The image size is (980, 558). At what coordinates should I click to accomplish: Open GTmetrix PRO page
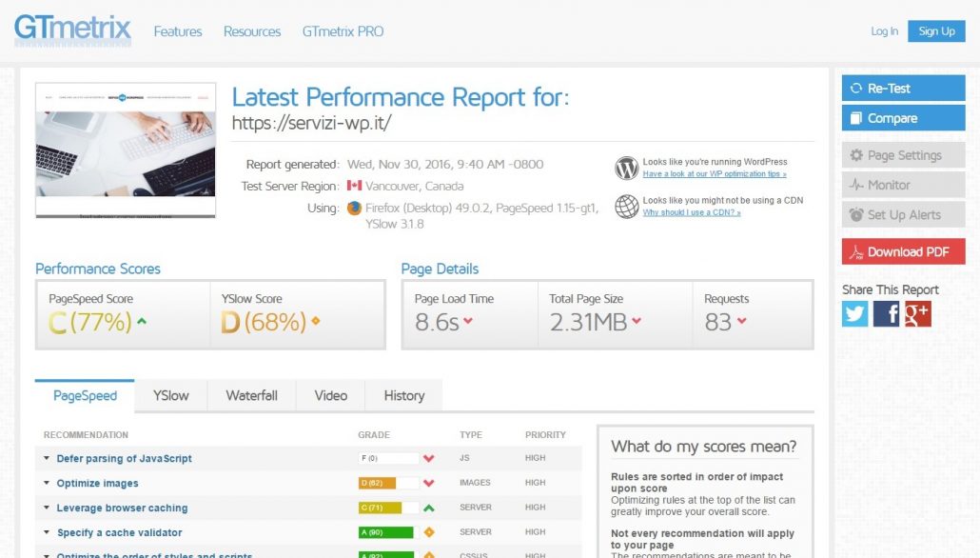click(343, 31)
